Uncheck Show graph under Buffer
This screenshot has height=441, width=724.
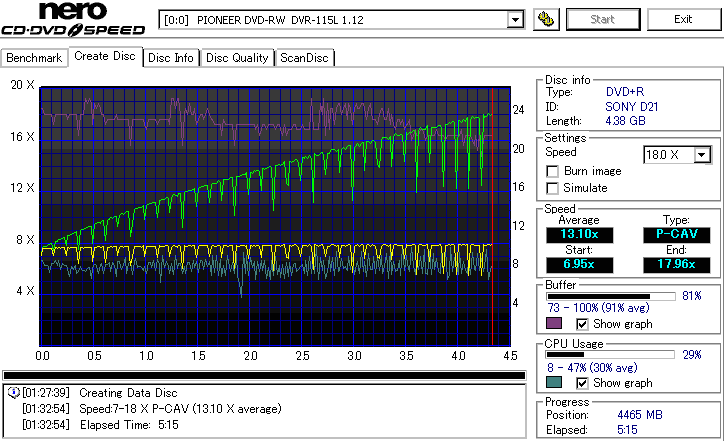583,324
